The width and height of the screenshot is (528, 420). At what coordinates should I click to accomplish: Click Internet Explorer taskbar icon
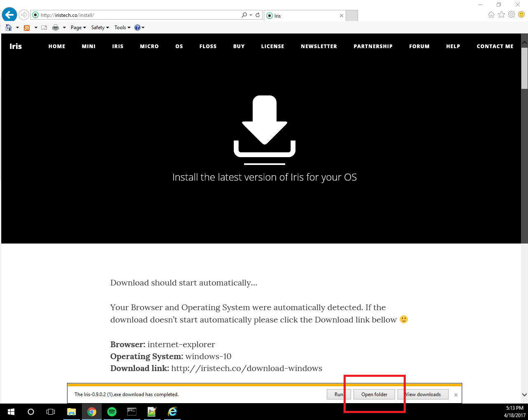pyautogui.click(x=172, y=412)
